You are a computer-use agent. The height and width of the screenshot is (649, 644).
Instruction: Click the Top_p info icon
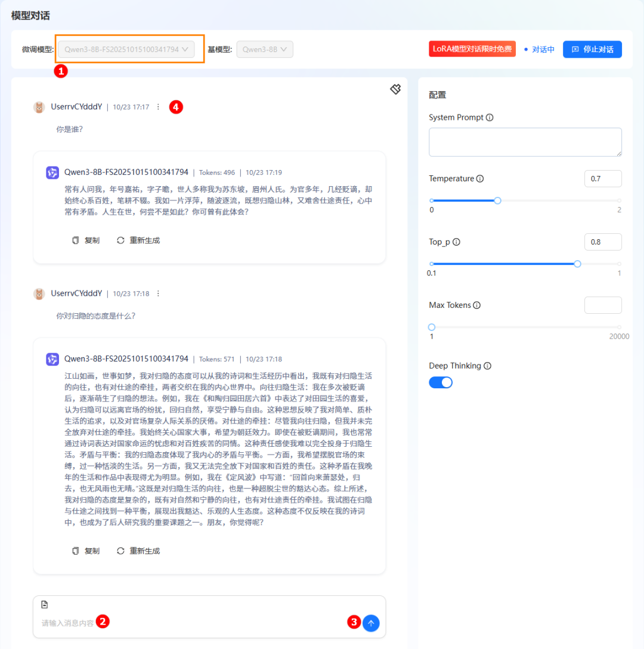457,242
